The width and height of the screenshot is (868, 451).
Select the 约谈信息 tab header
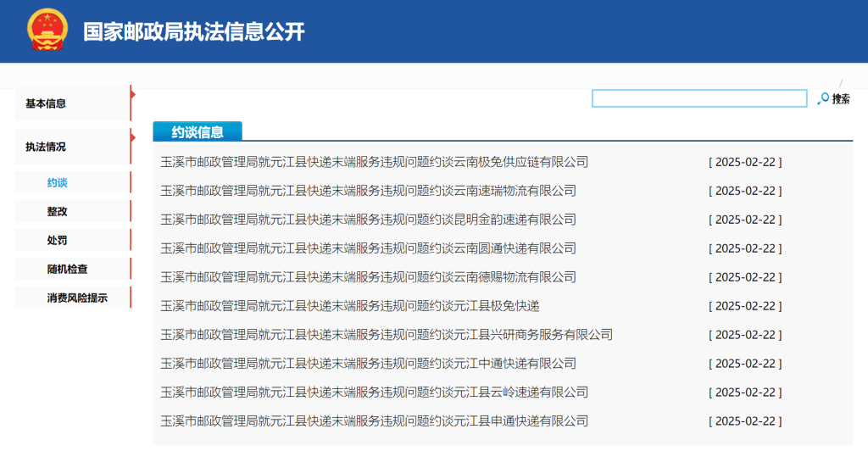198,131
